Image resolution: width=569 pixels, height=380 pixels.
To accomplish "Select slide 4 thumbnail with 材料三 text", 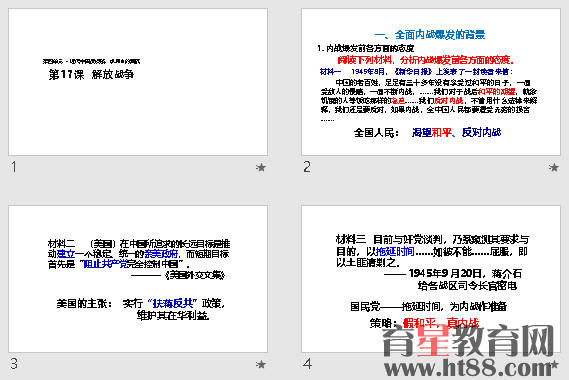I will (431, 279).
